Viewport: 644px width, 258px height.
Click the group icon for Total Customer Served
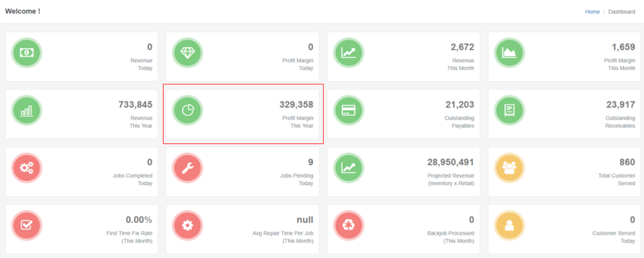510,168
